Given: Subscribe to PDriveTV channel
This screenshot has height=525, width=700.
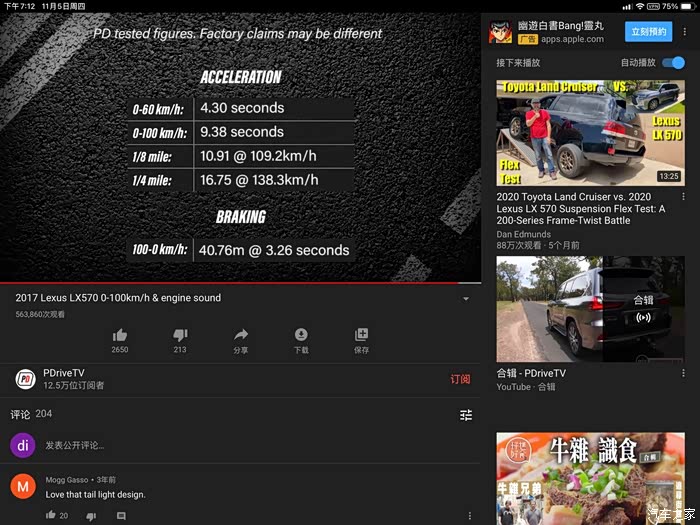Looking at the screenshot, I should click(460, 379).
